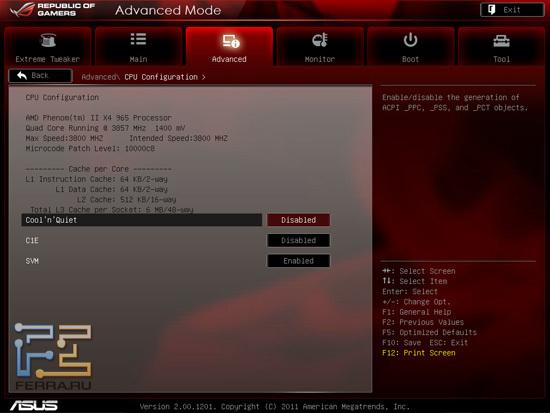Open the Extreme Tweaker tab

[x=48, y=47]
